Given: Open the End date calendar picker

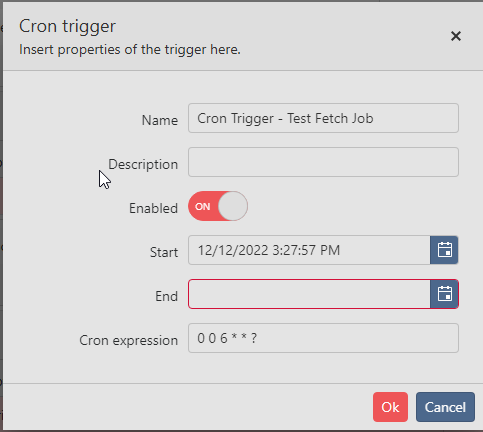Looking at the screenshot, I should (444, 294).
